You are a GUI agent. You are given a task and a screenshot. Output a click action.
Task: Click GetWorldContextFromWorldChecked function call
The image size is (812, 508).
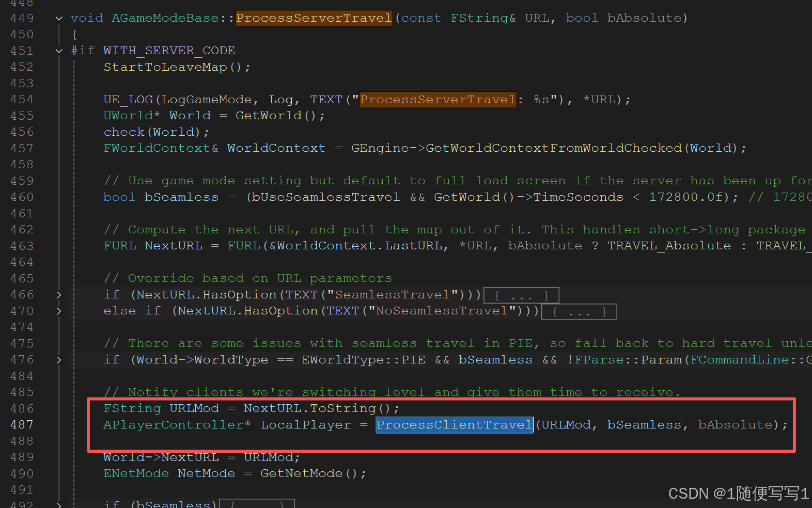pyautogui.click(x=554, y=148)
